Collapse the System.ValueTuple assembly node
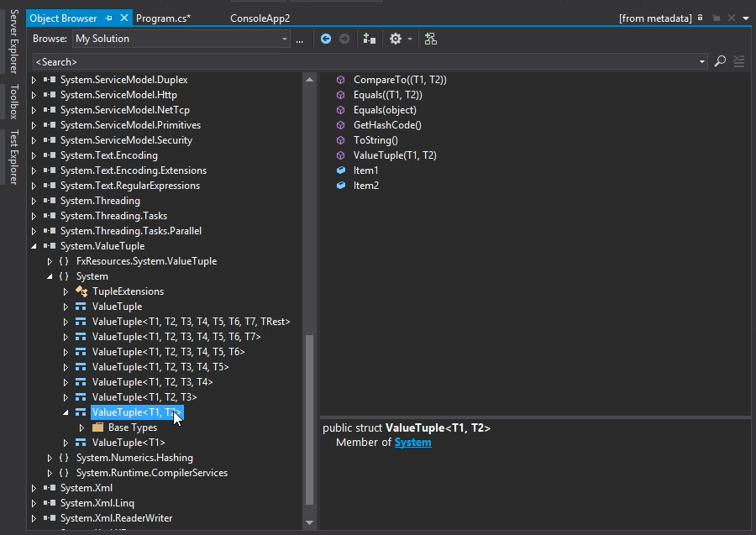756x535 pixels. [34, 246]
